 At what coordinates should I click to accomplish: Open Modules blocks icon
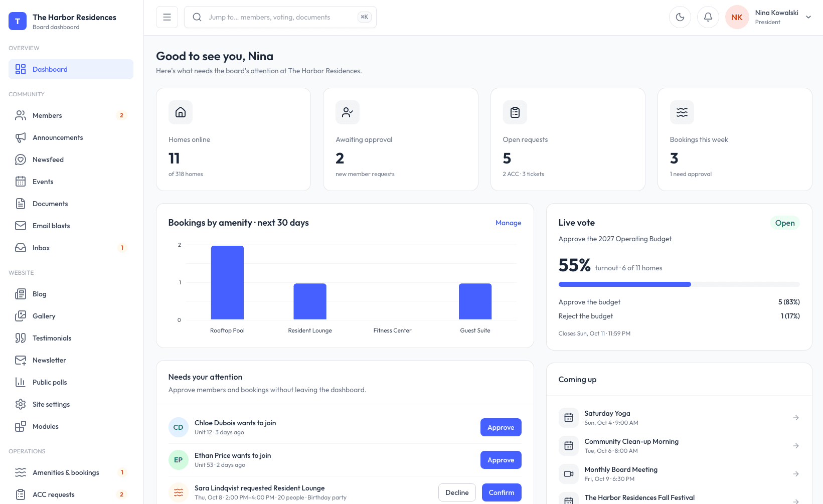(x=21, y=426)
